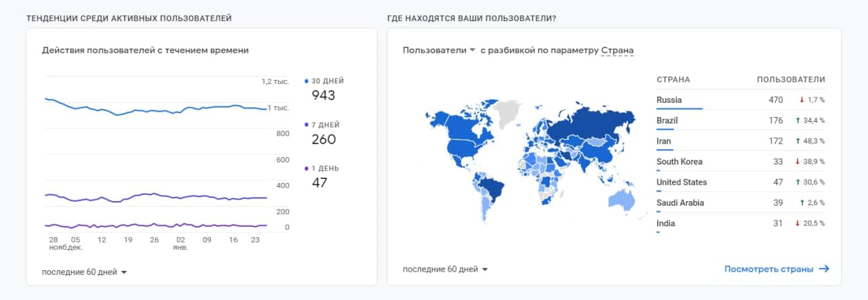Select Iran row in country table
Viewport: 868px width, 300px height.
(741, 141)
